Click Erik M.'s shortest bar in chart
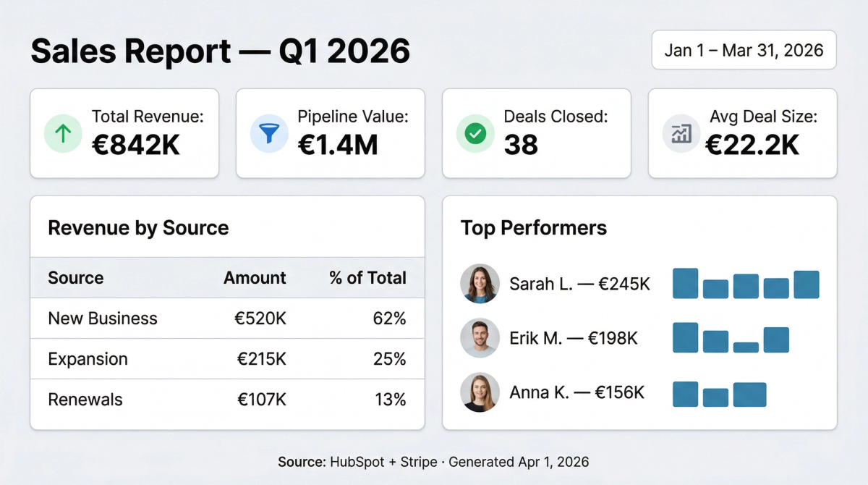Viewport: 868px width, 485px height. (746, 347)
